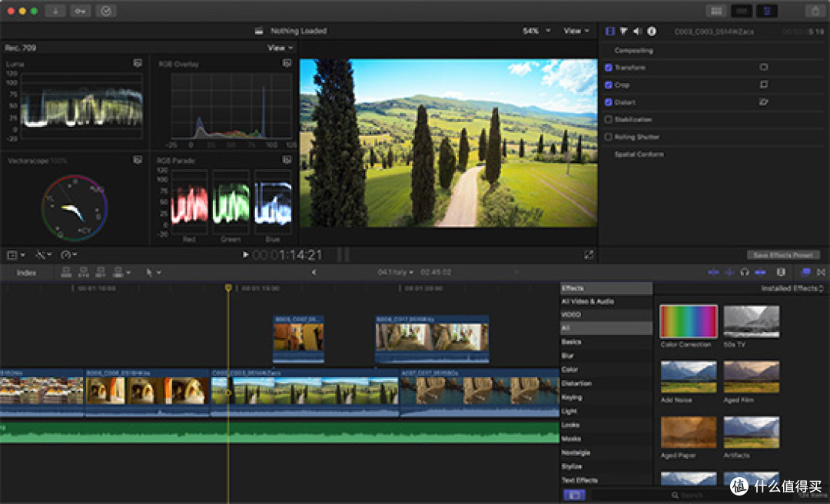Open the info inspector icon
Image resolution: width=830 pixels, height=504 pixels.
click(x=652, y=31)
